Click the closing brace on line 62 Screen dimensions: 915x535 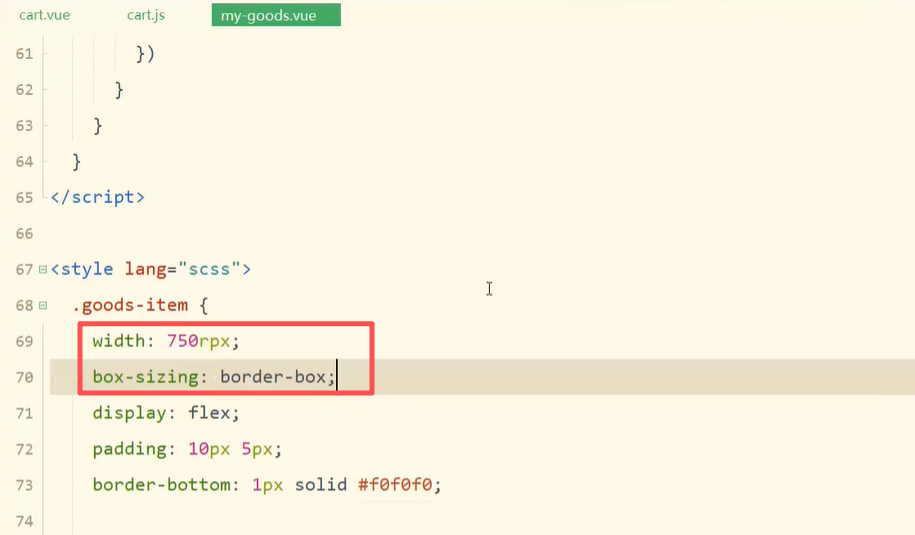[119, 90]
